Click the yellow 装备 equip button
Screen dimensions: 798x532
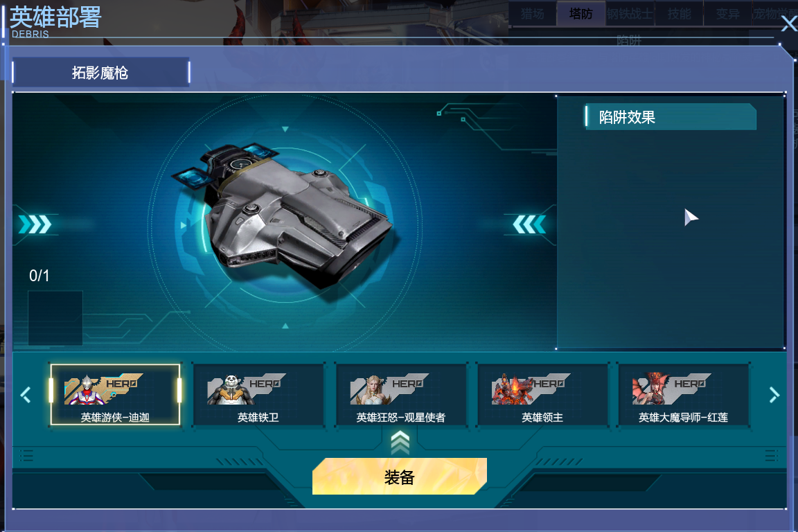point(400,477)
